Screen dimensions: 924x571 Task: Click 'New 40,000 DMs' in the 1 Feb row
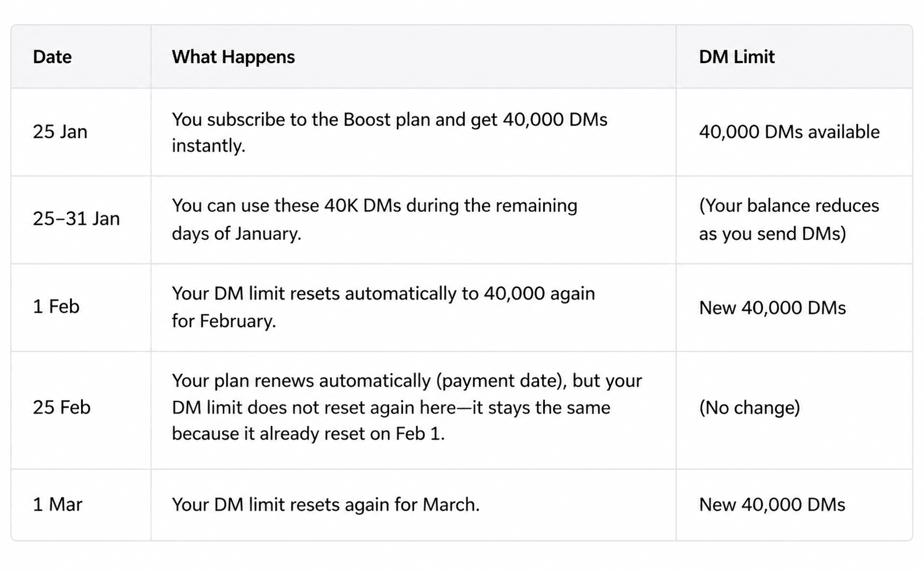pos(772,308)
